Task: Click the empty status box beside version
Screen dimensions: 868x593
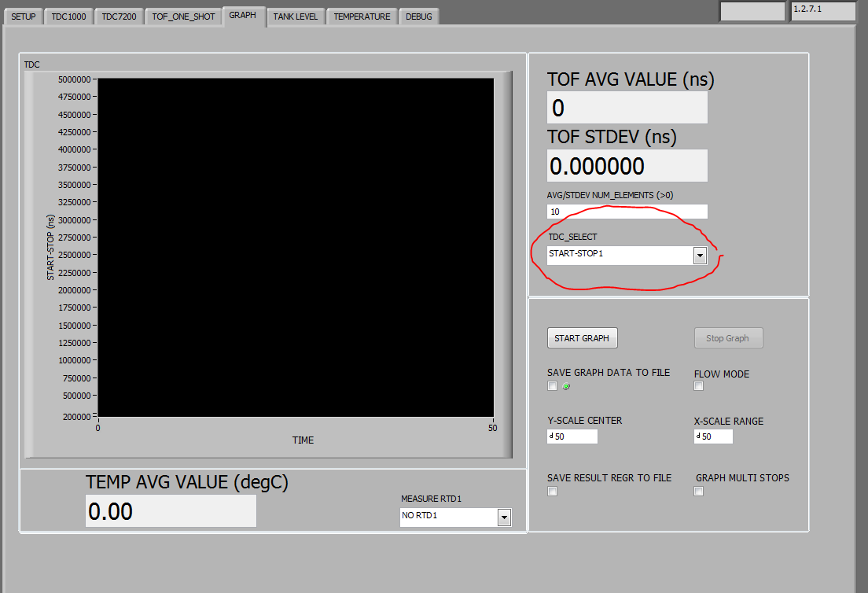Action: pos(752,11)
